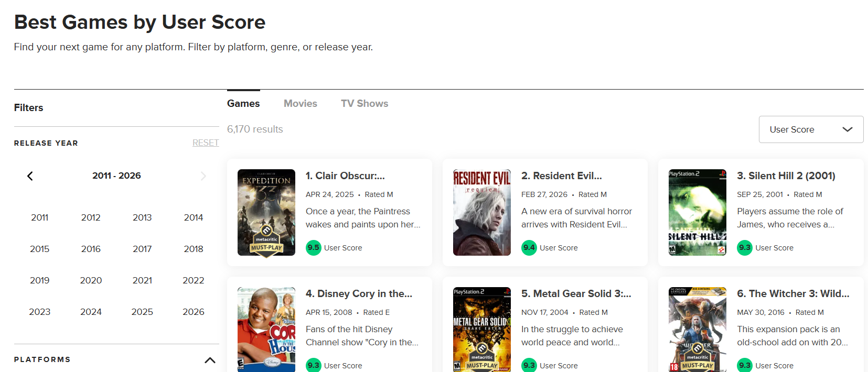Click the 'Rated E' label for Disney Cory

[377, 312]
